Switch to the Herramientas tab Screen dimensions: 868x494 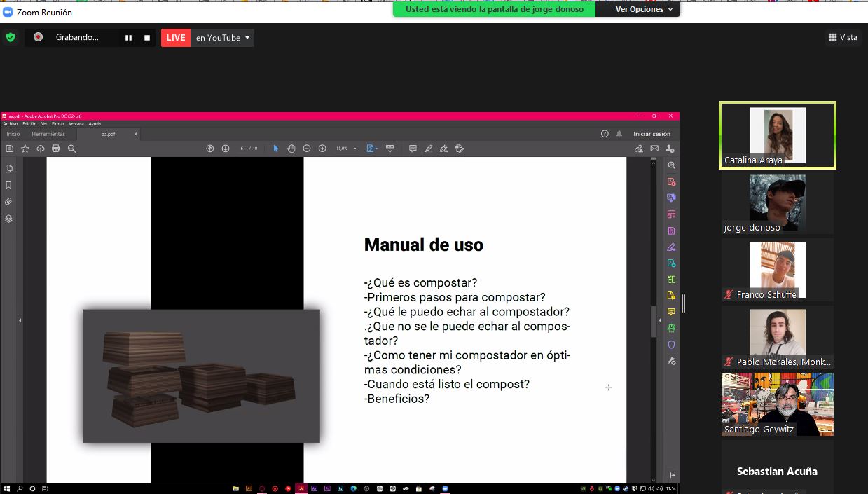pyautogui.click(x=48, y=134)
